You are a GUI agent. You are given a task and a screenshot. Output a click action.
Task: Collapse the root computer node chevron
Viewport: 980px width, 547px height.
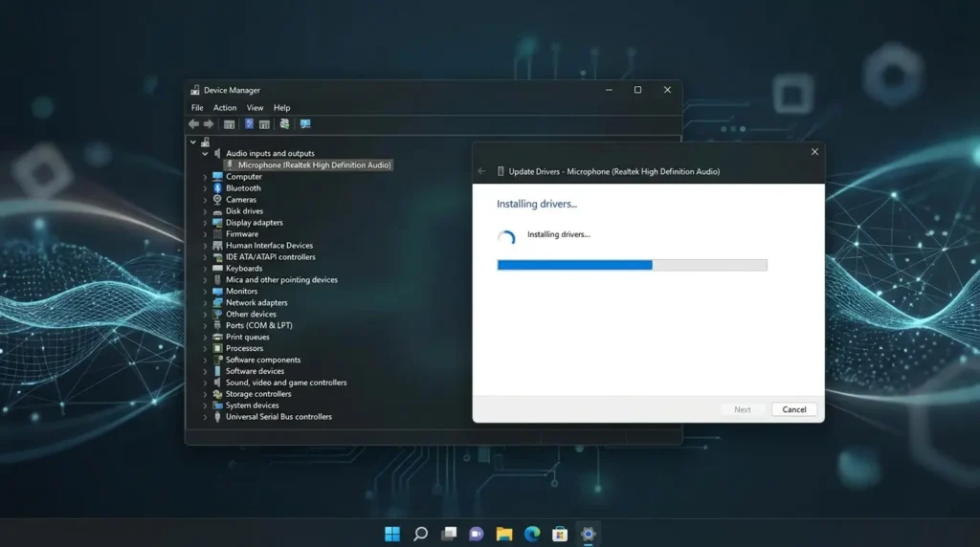click(x=193, y=142)
